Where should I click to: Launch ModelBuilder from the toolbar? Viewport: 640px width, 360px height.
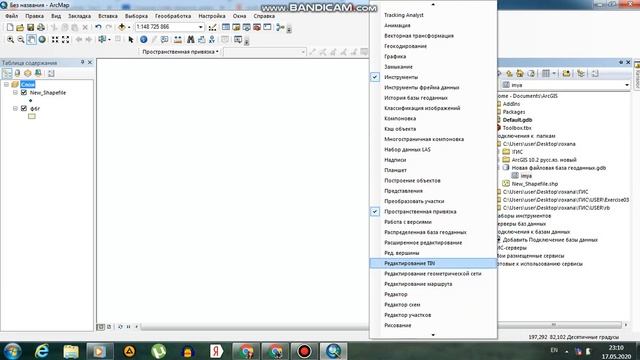coord(280,27)
